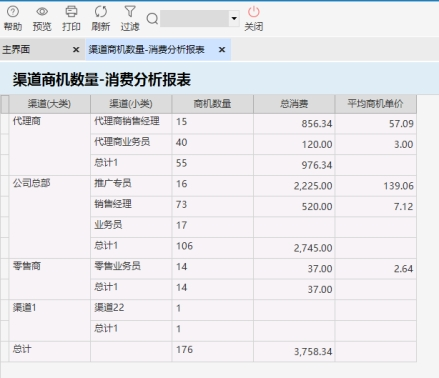
Task: Close the 渠道商机数量-消费分析报表 tab
Action: coord(222,50)
